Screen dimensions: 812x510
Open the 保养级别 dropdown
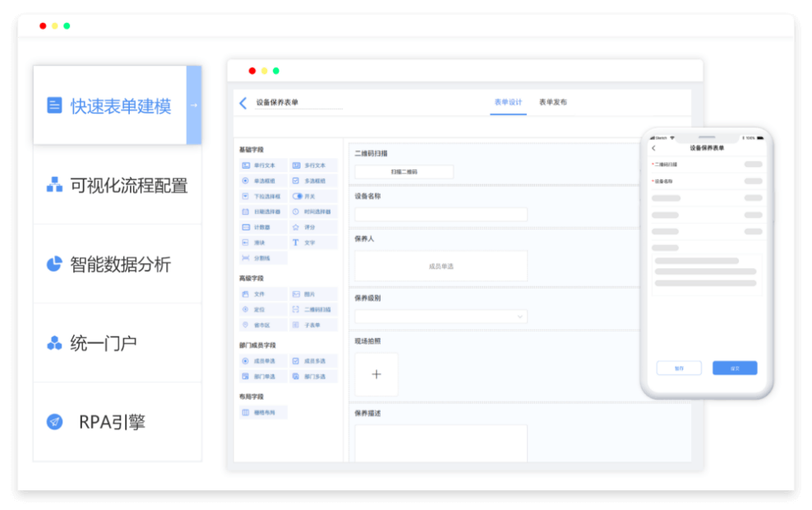pos(441,316)
